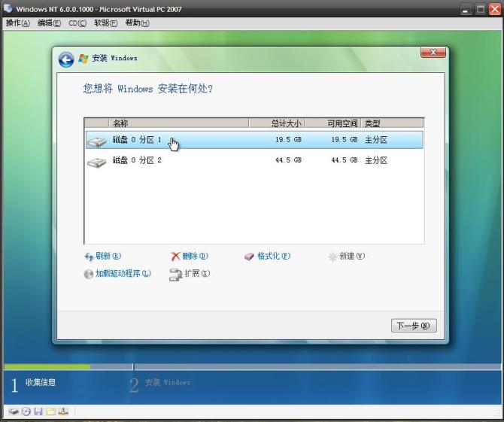
Task: Click 主分区 type in partition 2 row
Action: click(376, 160)
